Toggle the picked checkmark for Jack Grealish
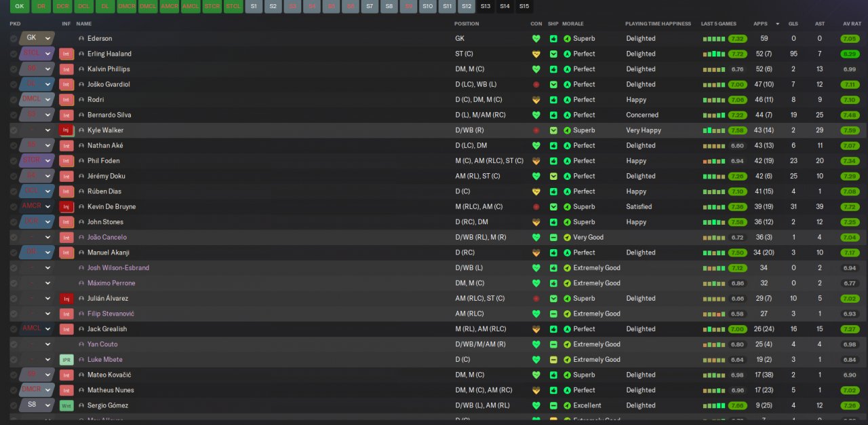 tap(14, 329)
